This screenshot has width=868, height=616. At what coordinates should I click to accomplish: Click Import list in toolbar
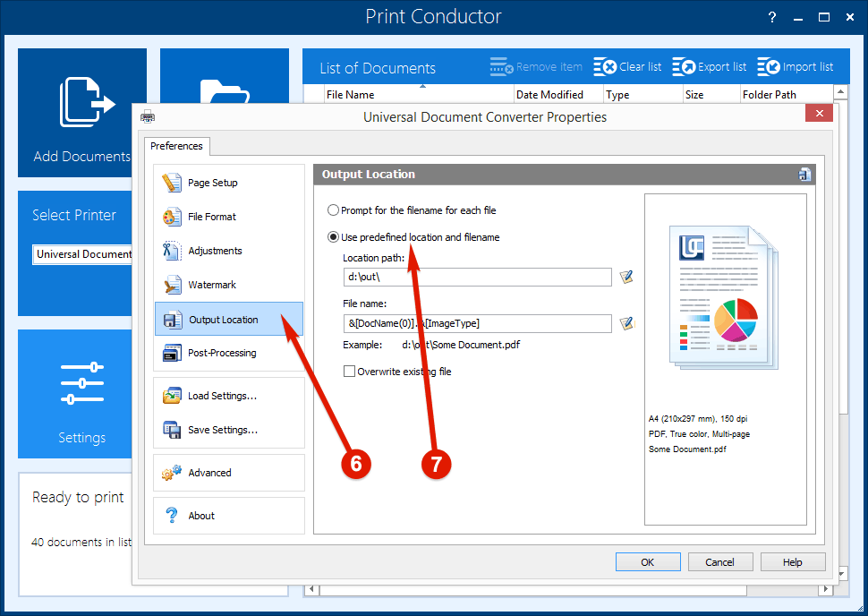click(x=795, y=67)
